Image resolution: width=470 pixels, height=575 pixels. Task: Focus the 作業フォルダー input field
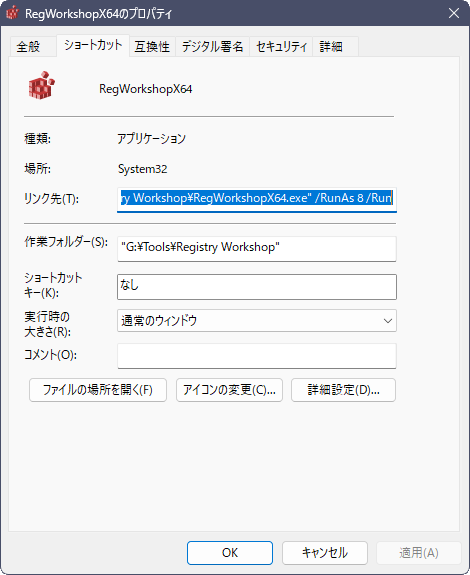pos(257,249)
